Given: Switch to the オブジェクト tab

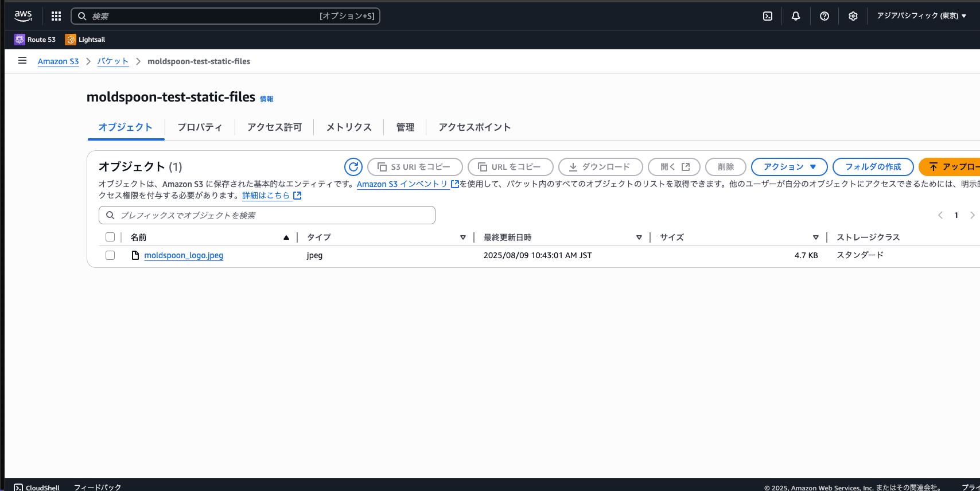Looking at the screenshot, I should (x=126, y=127).
